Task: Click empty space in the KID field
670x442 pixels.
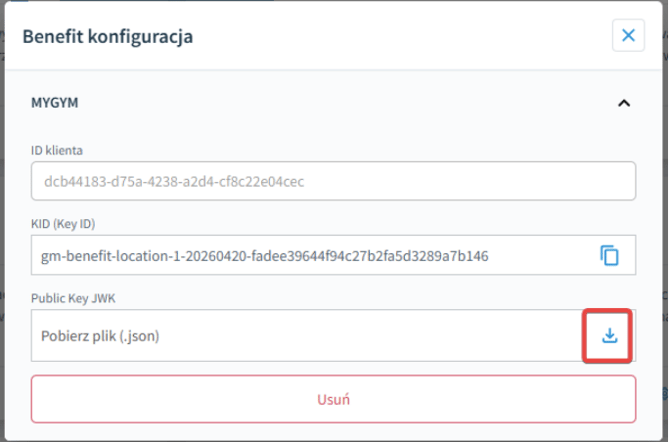Action: pos(543,256)
